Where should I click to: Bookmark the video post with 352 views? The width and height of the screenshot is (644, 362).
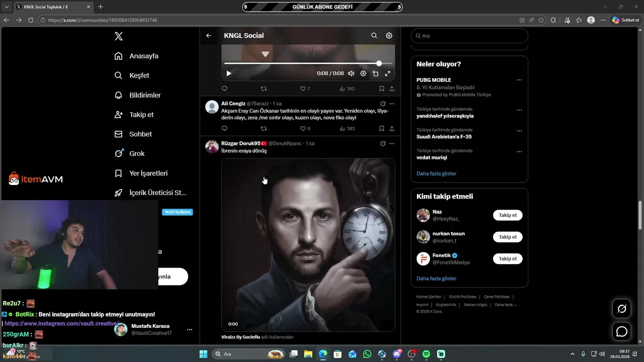click(382, 88)
